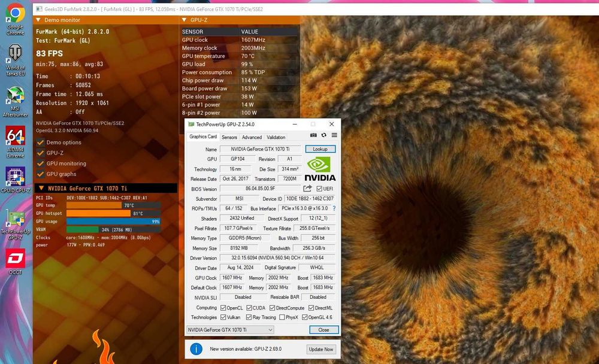Screen dimensions: 599x364
Task: Switch to the Validation tab
Action: tap(276, 137)
